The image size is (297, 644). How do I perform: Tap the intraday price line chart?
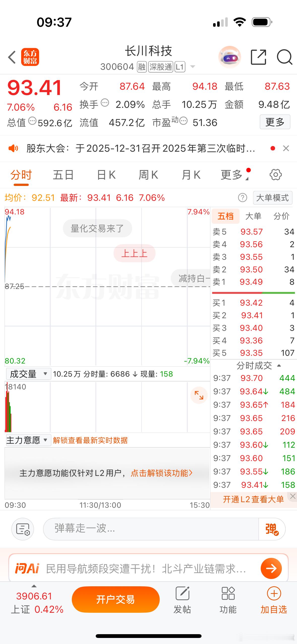pos(107,286)
